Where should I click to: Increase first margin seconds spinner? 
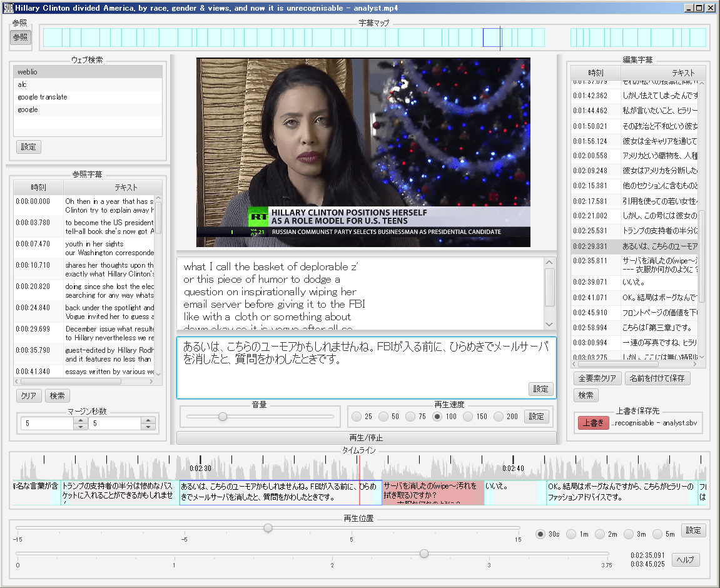pyautogui.click(x=80, y=420)
